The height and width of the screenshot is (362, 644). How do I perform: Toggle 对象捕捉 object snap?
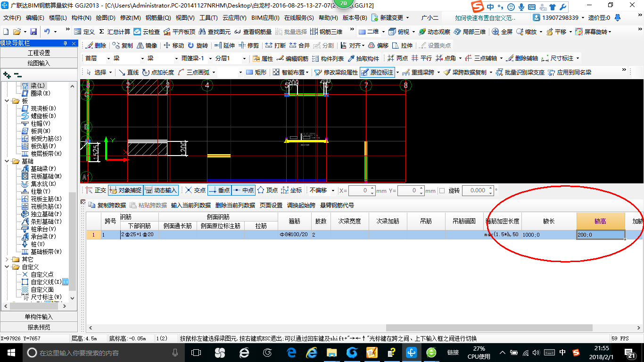[125, 190]
